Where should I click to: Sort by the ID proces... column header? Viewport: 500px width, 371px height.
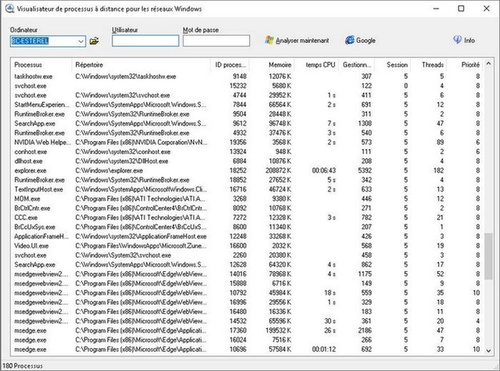coord(230,65)
